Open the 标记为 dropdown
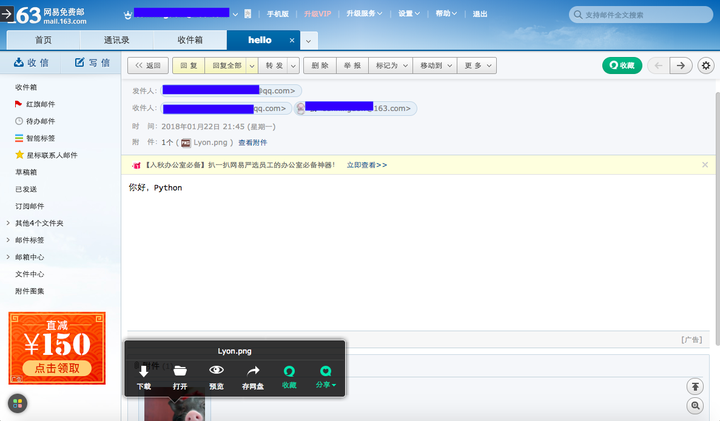The height and width of the screenshot is (421, 720). (391, 66)
